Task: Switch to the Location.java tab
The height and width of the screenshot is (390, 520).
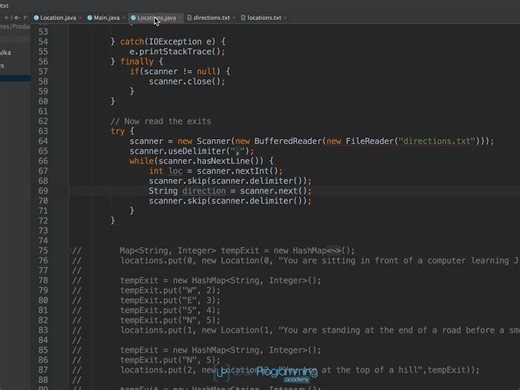Action: (x=58, y=18)
